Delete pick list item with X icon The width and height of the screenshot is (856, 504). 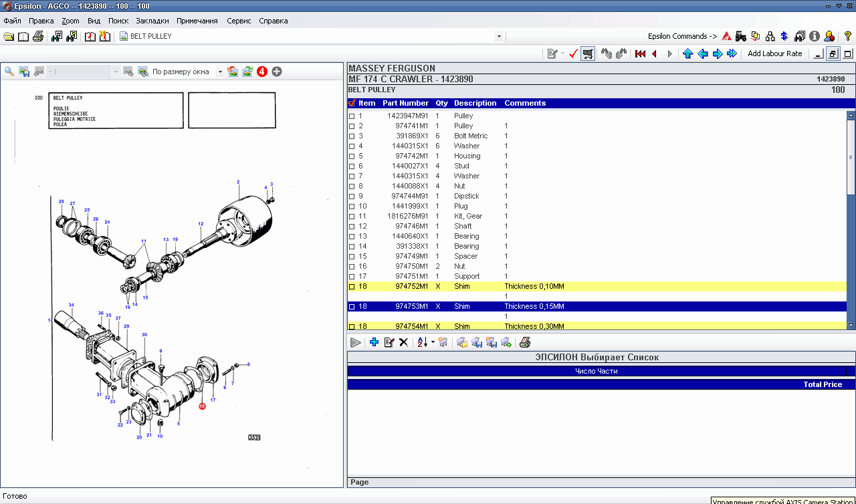tap(403, 342)
